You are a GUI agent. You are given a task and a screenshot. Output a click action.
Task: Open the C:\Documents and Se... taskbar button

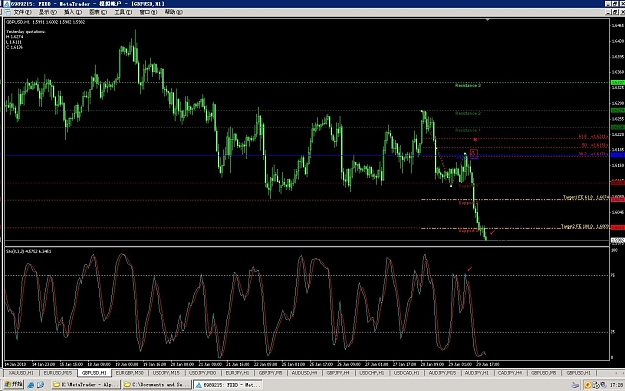tap(156, 385)
